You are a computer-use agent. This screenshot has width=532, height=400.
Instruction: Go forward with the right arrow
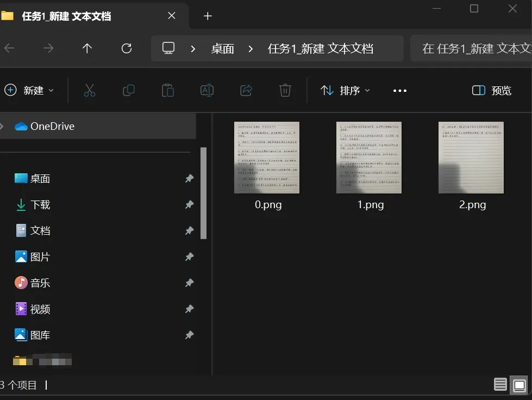pos(48,48)
